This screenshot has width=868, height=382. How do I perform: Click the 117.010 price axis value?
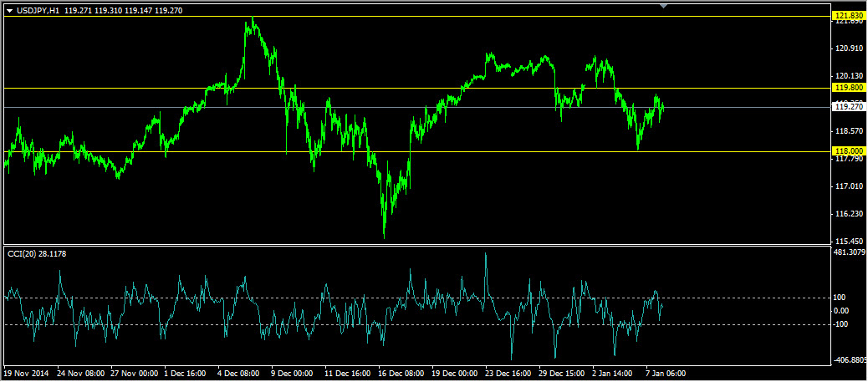pyautogui.click(x=850, y=186)
